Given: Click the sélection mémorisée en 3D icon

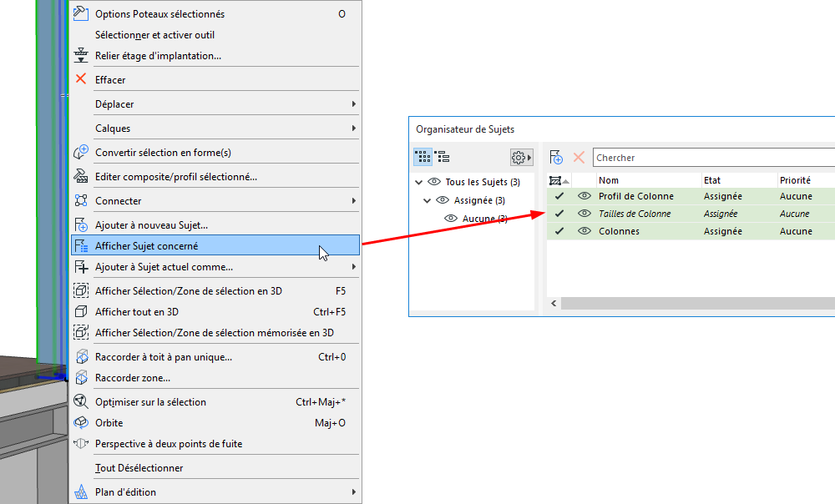Looking at the screenshot, I should [81, 332].
